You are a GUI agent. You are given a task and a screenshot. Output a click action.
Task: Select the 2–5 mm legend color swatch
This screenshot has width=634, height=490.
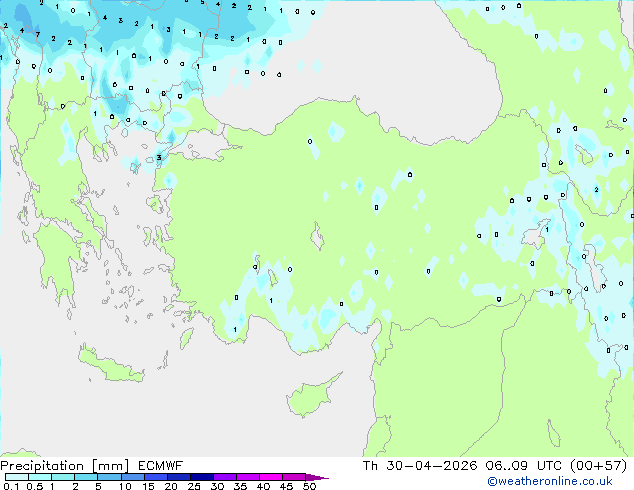[x=86, y=477]
